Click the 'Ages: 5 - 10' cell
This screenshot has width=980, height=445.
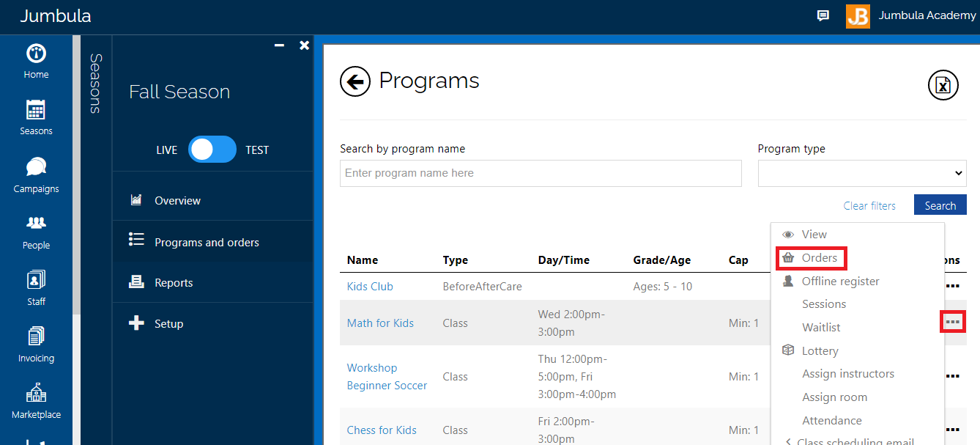663,286
